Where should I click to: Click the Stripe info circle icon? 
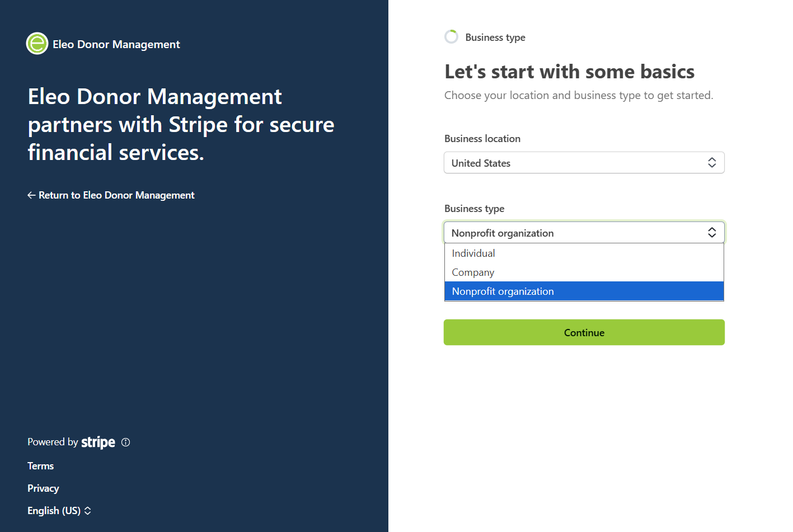click(126, 442)
